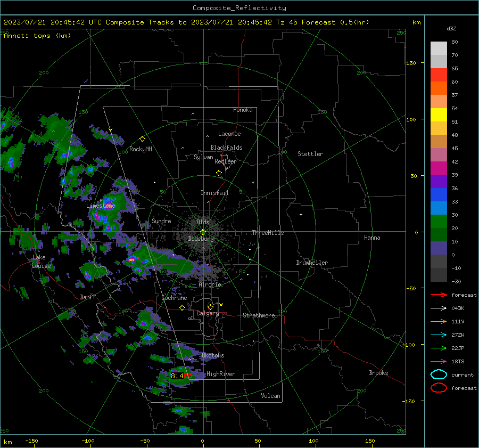The height and width of the screenshot is (448, 479).
Task: Click the yellow diamond marker above Calgary
Action: [210, 307]
